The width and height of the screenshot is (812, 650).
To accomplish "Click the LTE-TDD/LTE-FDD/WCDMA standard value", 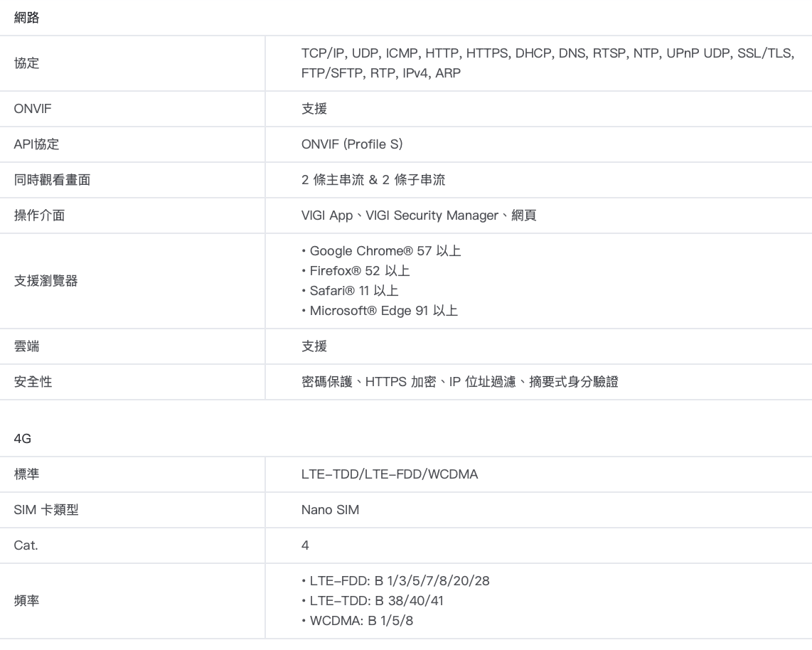I will [x=390, y=474].
